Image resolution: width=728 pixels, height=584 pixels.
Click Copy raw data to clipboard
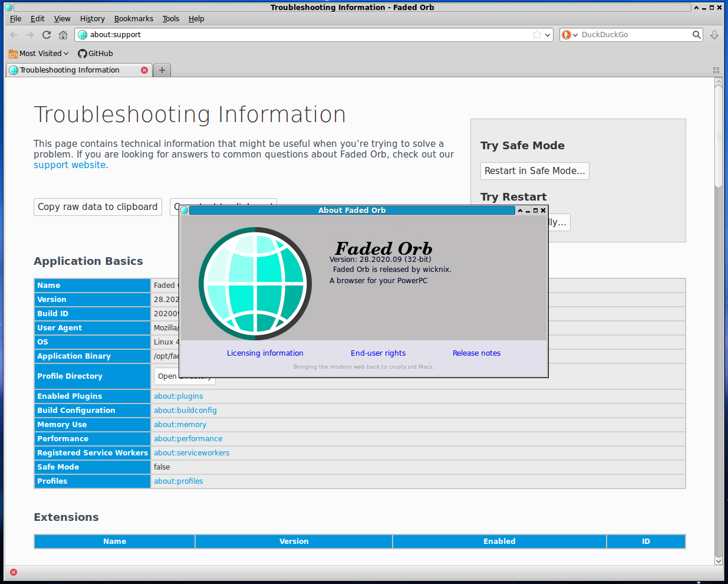tap(98, 207)
